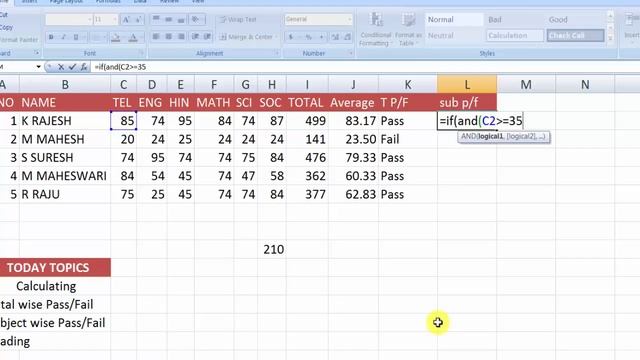Viewport: 640px width, 360px height.
Task: Toggle Wrap Text
Action: click(238, 20)
